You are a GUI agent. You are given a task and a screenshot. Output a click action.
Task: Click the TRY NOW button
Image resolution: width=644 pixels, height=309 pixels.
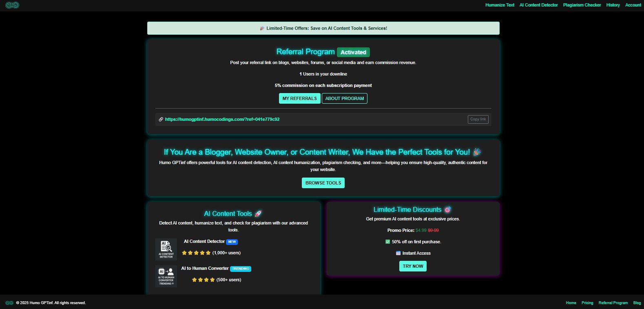[413, 266]
